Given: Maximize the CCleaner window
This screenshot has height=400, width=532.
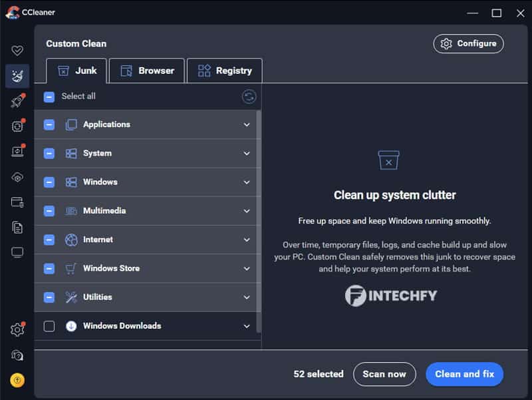Looking at the screenshot, I should click(497, 13).
